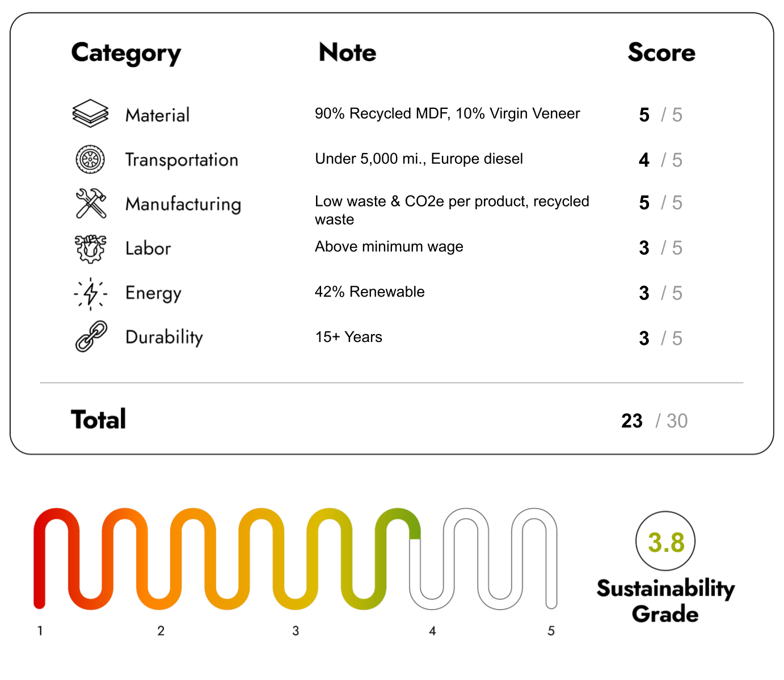Click the Sustainability Grade label

(x=665, y=601)
